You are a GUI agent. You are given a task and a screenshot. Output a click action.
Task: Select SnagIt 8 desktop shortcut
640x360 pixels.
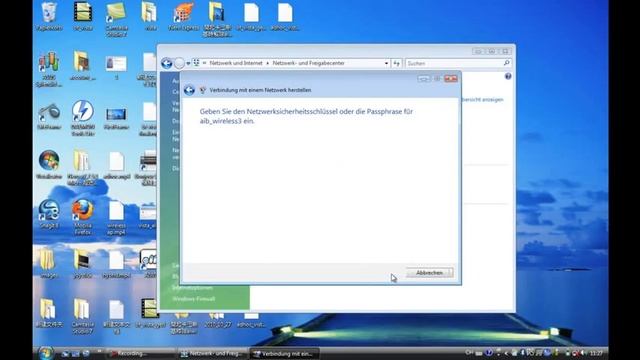tap(49, 213)
